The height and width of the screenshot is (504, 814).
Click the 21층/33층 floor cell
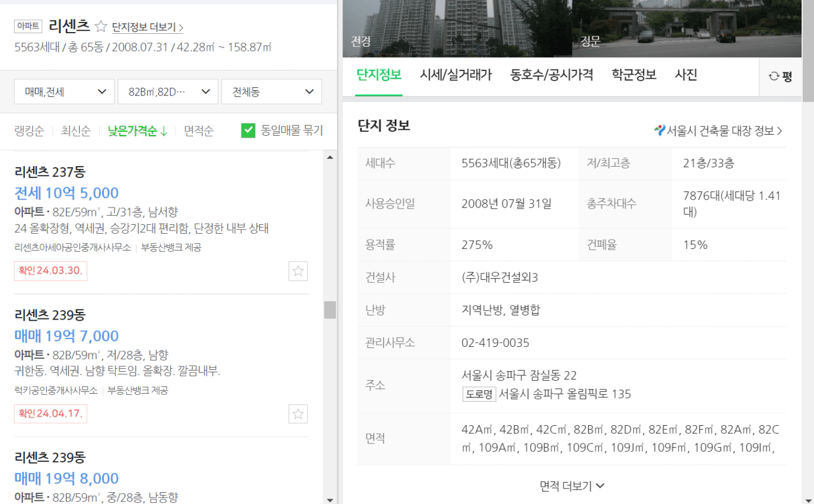pyautogui.click(x=708, y=164)
